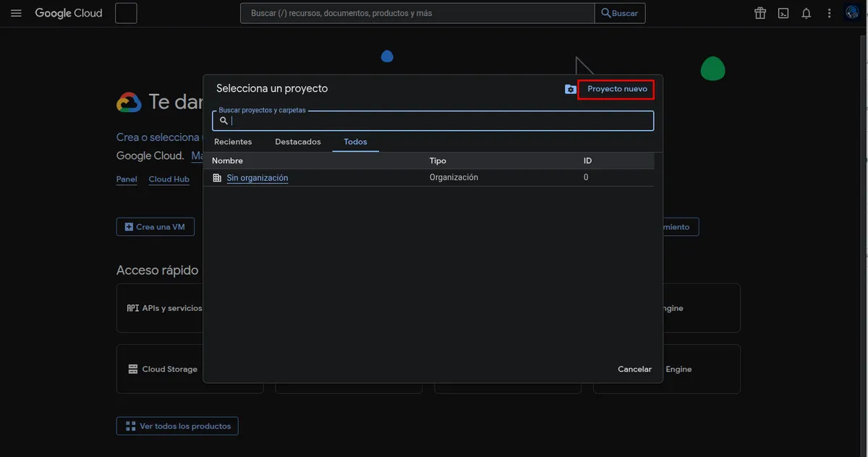Click the Tipo column header
Viewport: 868px width, 457px height.
click(438, 161)
